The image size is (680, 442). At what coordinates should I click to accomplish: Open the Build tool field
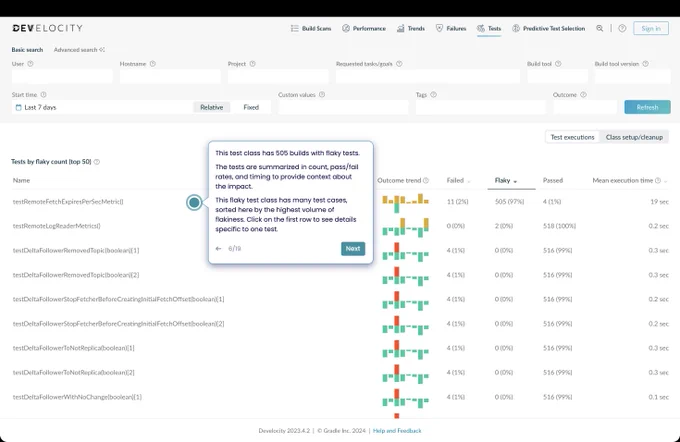click(x=557, y=76)
